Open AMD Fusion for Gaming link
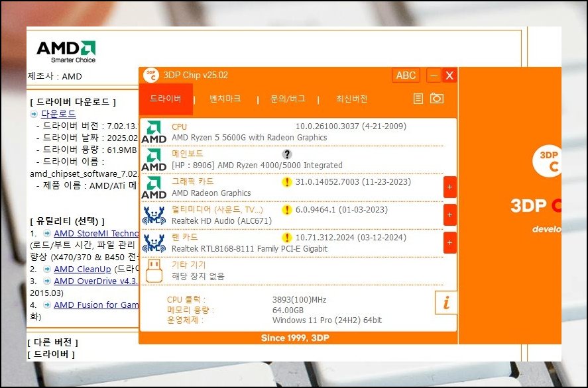 tap(96, 305)
